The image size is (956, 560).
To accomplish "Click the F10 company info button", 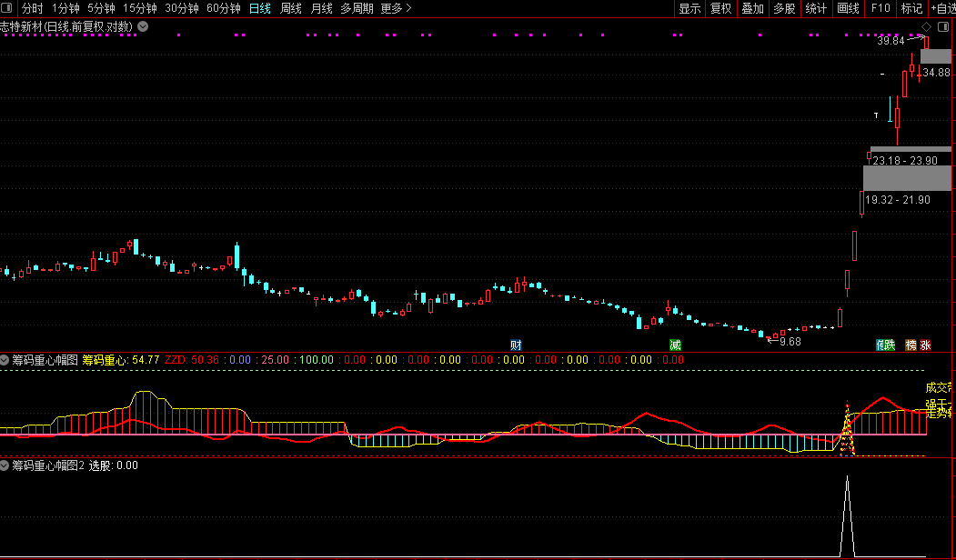I will click(x=880, y=8).
